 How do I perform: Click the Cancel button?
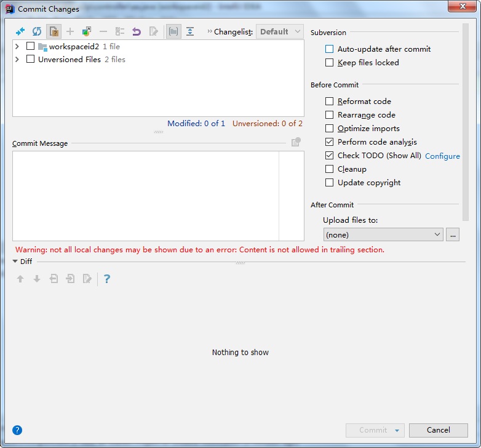click(439, 430)
